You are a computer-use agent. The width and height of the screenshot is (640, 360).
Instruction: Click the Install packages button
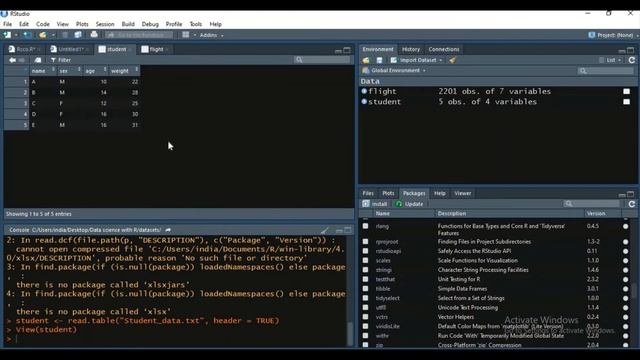point(375,204)
